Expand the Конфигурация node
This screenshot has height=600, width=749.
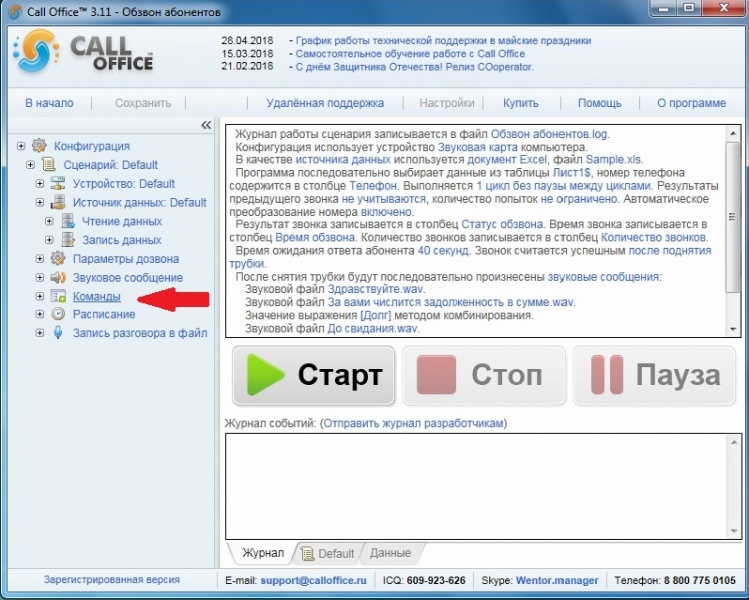coord(21,146)
